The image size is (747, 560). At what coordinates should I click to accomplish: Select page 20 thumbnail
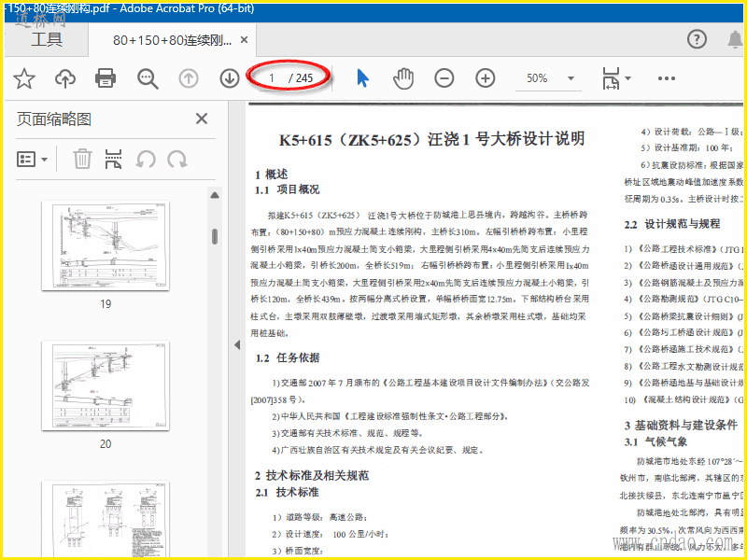[106, 385]
